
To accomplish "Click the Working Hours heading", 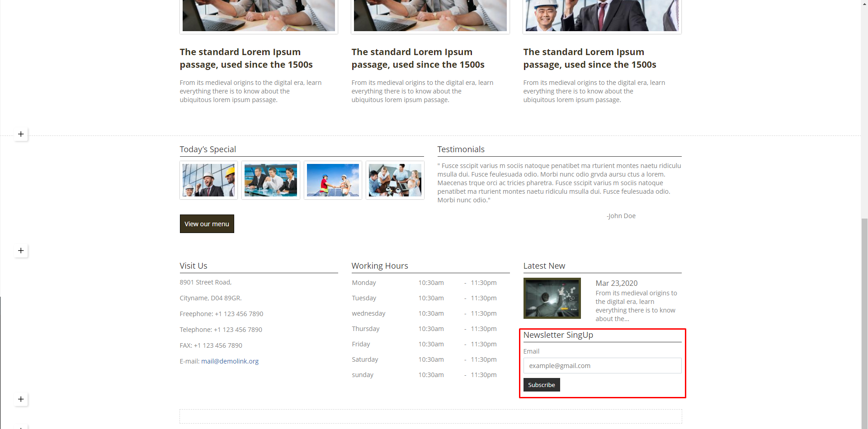I will pos(380,266).
